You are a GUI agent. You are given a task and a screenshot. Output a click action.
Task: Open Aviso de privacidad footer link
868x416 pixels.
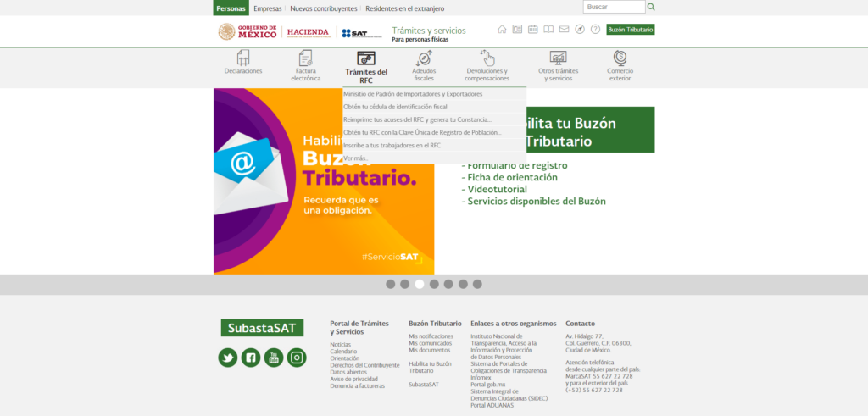pyautogui.click(x=353, y=379)
